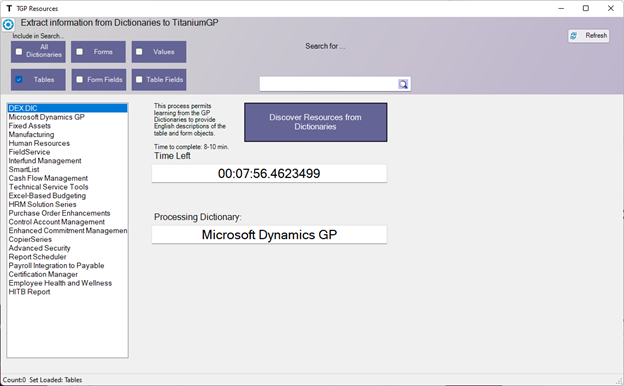
Task: Enable the Form Fields checkbox
Action: coord(80,80)
